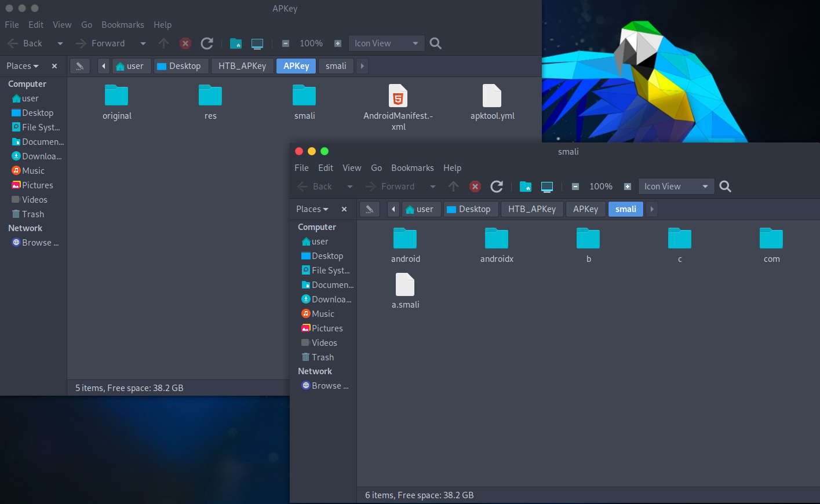Open the Icon View mode dropdown

coord(676,186)
